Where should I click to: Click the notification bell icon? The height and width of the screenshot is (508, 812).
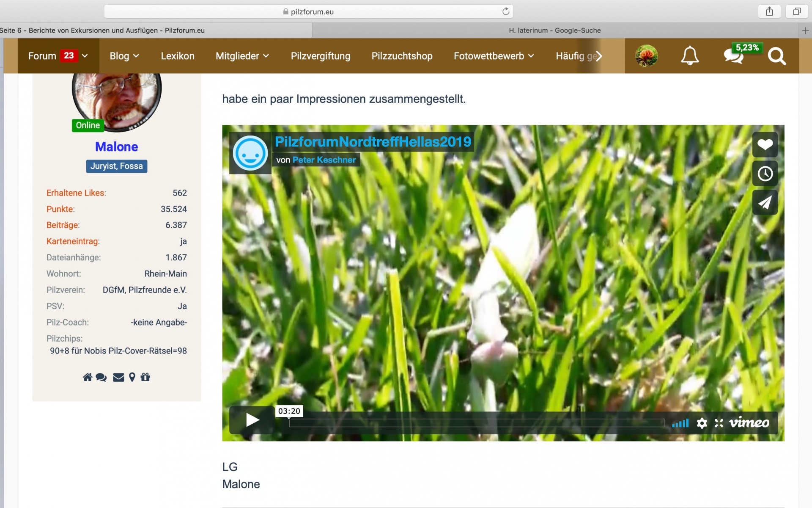click(x=689, y=55)
